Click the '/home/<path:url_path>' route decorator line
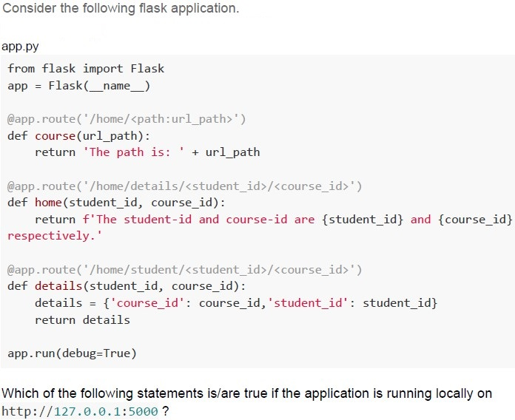This screenshot has width=515, height=420. coord(127,119)
